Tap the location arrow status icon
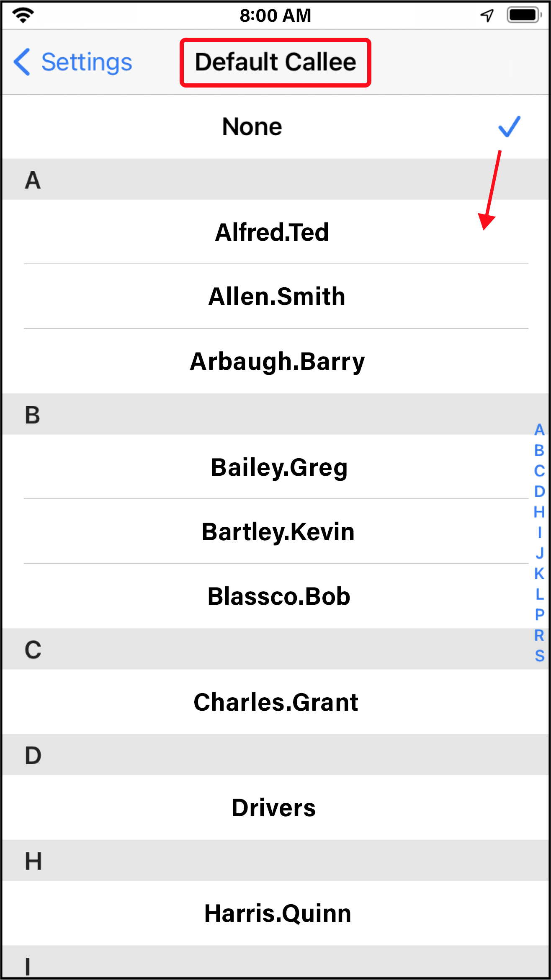551x980 pixels. tap(487, 15)
